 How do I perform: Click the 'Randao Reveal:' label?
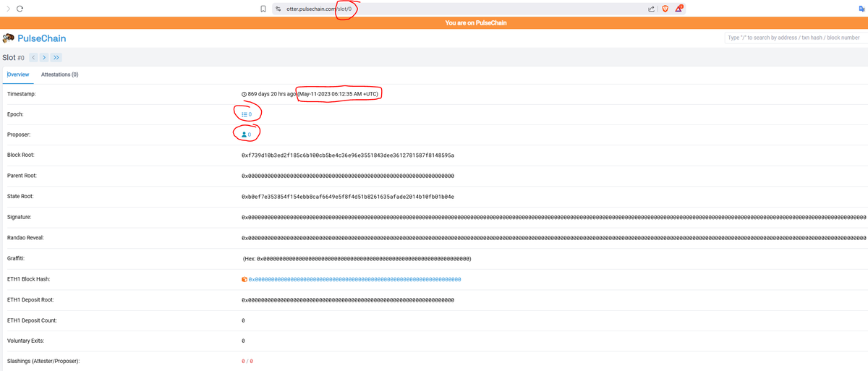(25, 238)
